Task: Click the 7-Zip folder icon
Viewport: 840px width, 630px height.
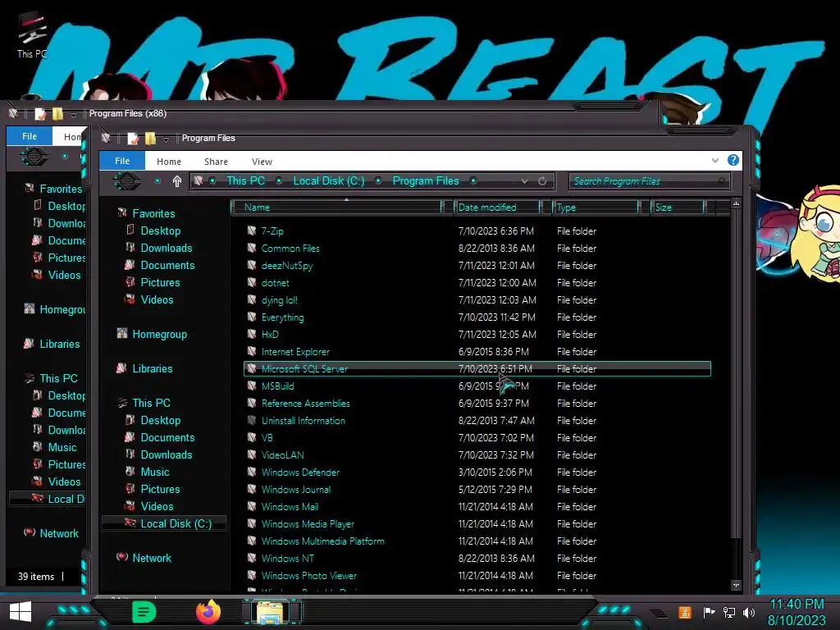Action: (252, 231)
